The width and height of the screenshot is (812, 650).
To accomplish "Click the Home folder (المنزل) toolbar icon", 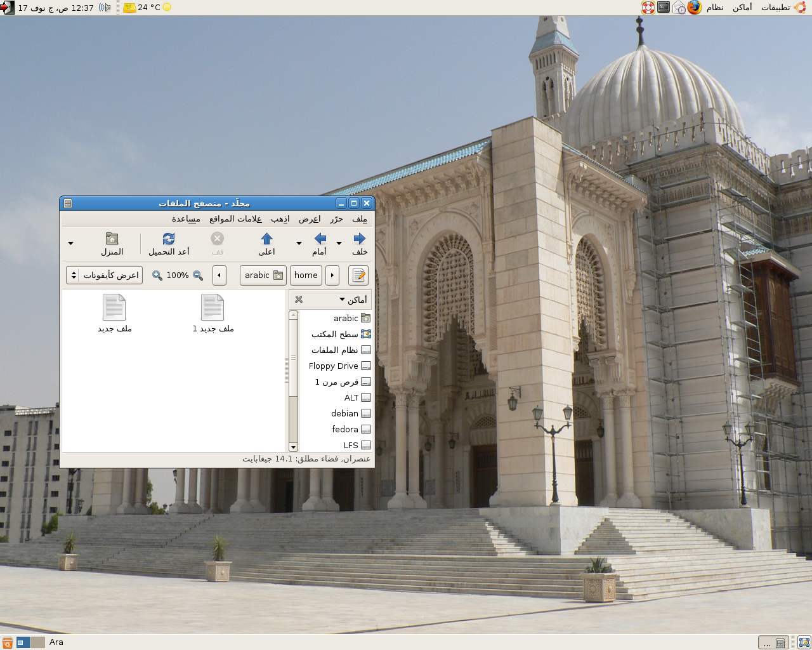I will point(112,239).
